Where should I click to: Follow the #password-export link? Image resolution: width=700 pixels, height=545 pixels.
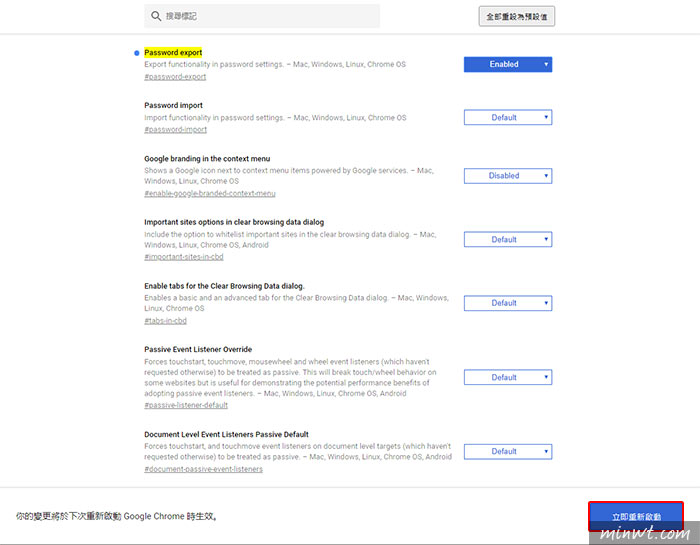click(x=175, y=77)
